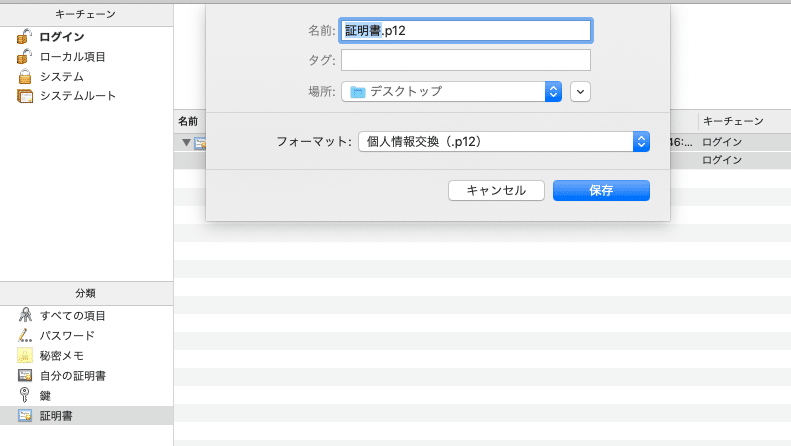Image resolution: width=791 pixels, height=446 pixels.
Task: Select the システムルート keychain
Action: click(86, 96)
